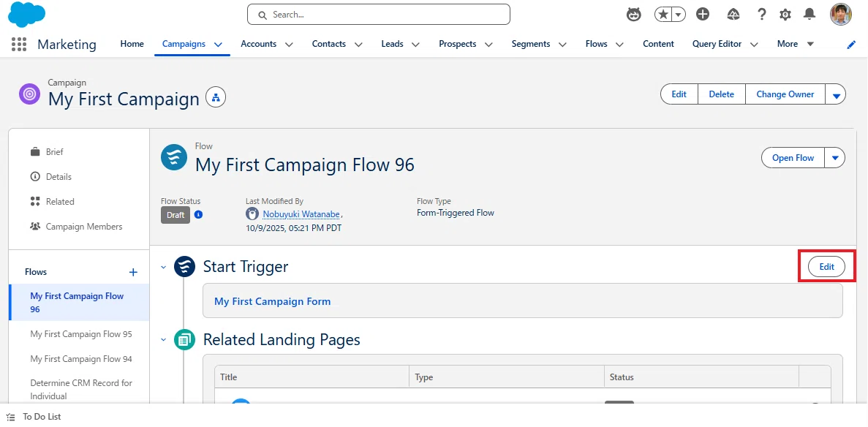The image size is (868, 427).
Task: Expand the Contacts tab dropdown chevron
Action: (358, 45)
